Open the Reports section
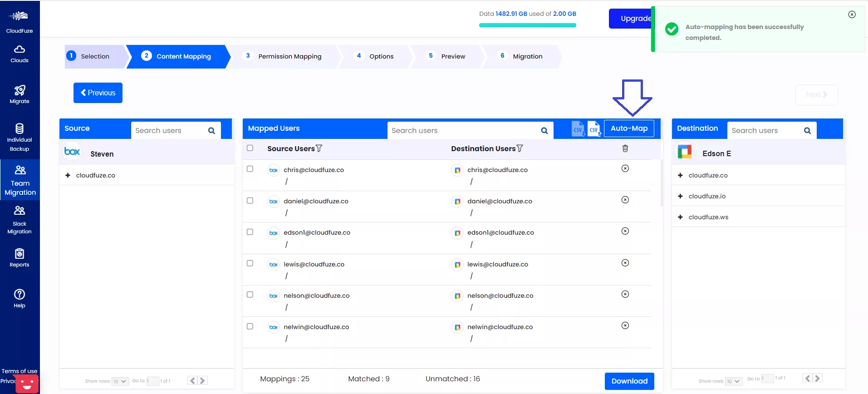The width and height of the screenshot is (868, 394). tap(20, 258)
